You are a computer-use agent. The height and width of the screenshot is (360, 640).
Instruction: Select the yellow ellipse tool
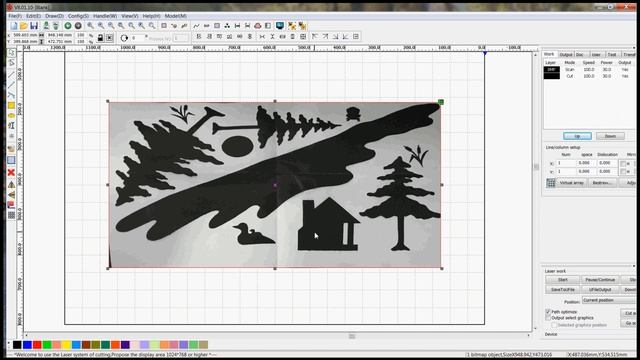[x=11, y=116]
